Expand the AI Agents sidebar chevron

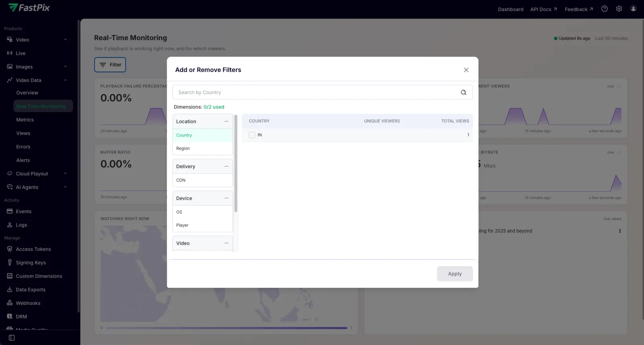(x=65, y=187)
